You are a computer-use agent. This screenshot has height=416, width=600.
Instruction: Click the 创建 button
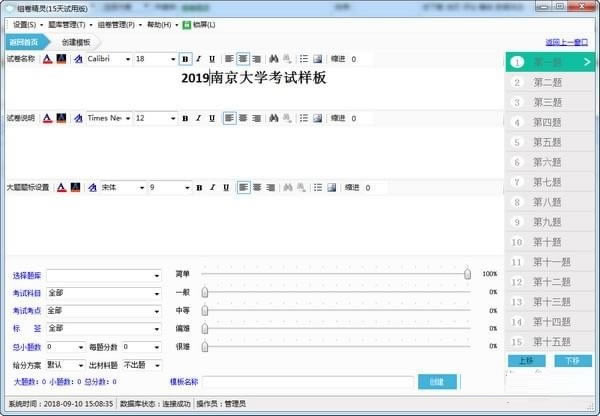pos(436,382)
